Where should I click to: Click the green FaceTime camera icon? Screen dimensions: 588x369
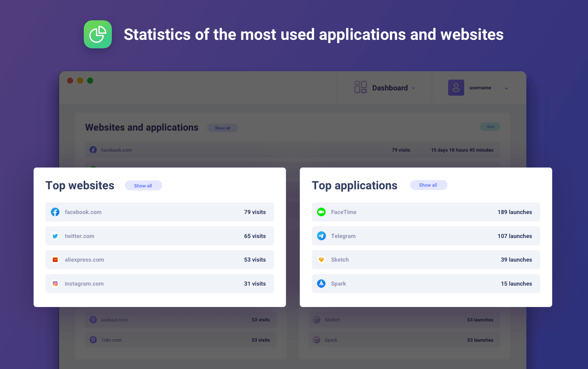[x=321, y=212]
